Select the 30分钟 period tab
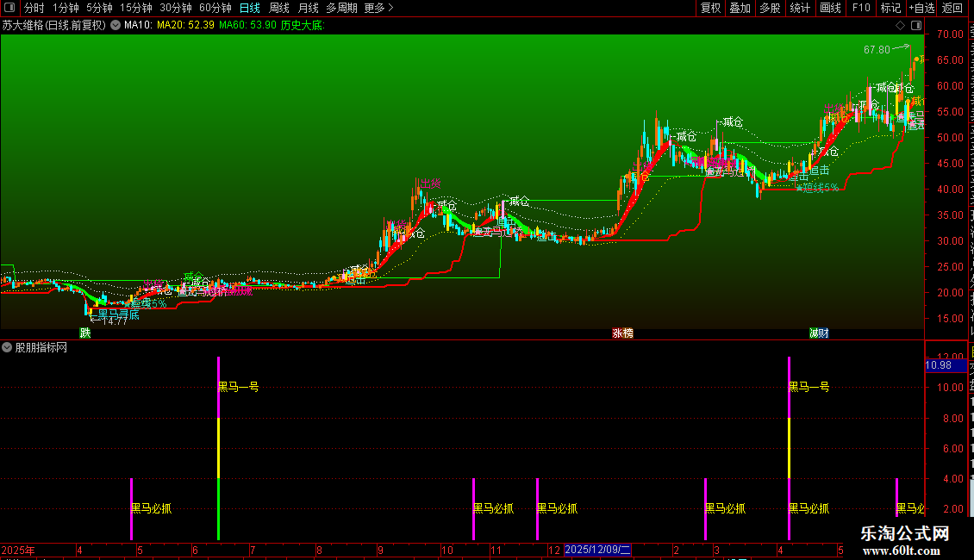 click(x=176, y=8)
